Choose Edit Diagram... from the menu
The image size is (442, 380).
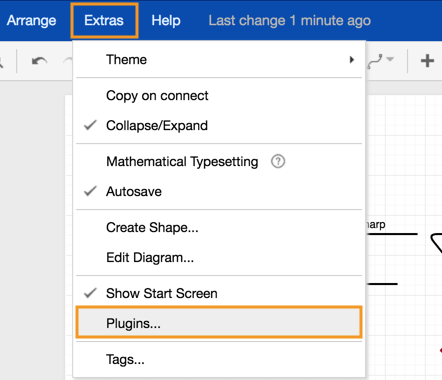219,258
